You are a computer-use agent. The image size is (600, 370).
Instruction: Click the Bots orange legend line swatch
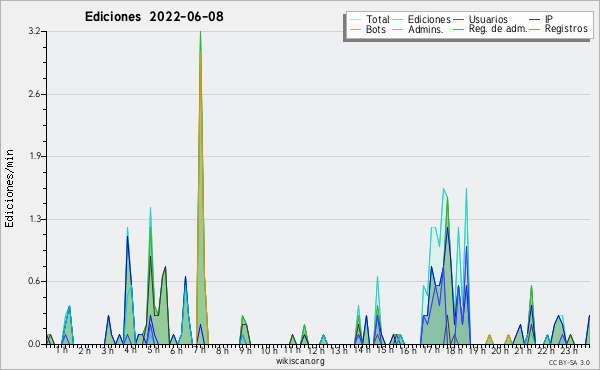(355, 29)
